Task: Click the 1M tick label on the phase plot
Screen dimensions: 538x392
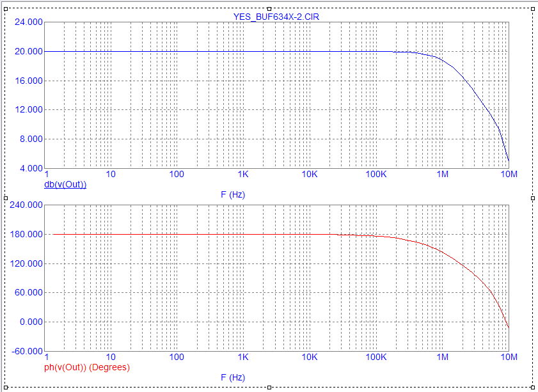Action: click(442, 357)
